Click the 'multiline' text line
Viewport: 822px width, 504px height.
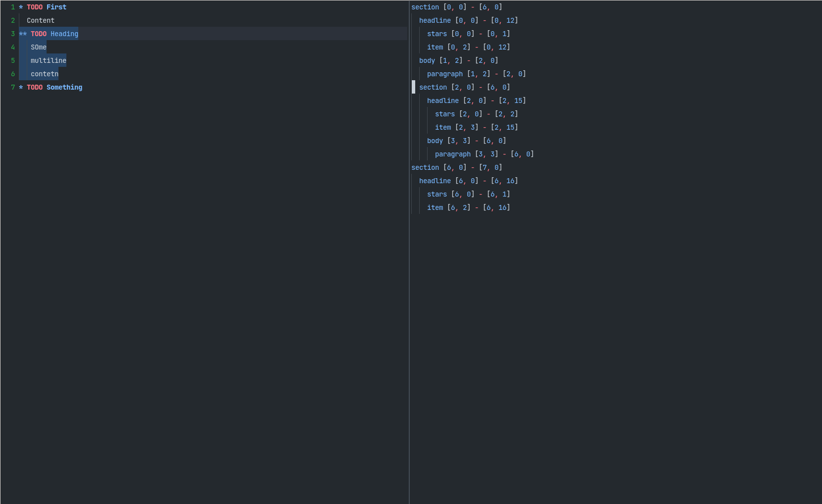tap(49, 60)
